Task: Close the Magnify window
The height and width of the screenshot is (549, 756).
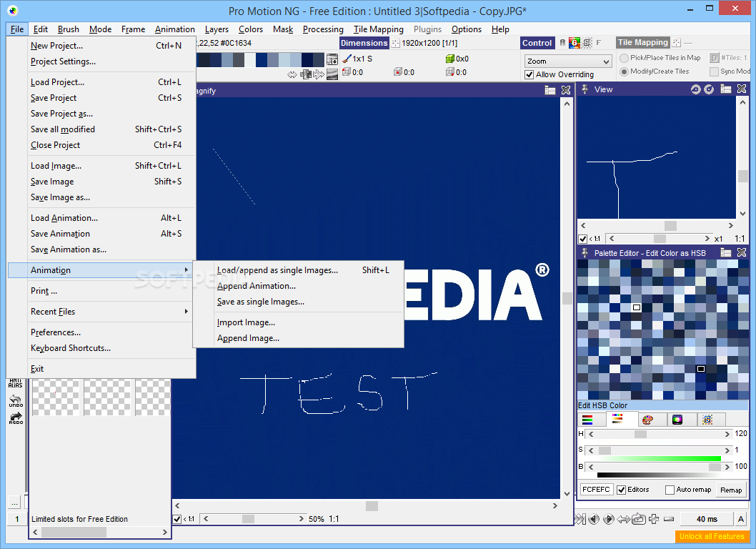Action: pos(566,90)
